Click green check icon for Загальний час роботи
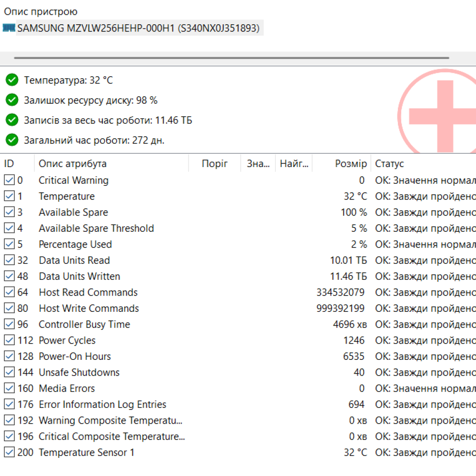Image resolution: width=476 pixels, height=476 pixels. click(12, 140)
